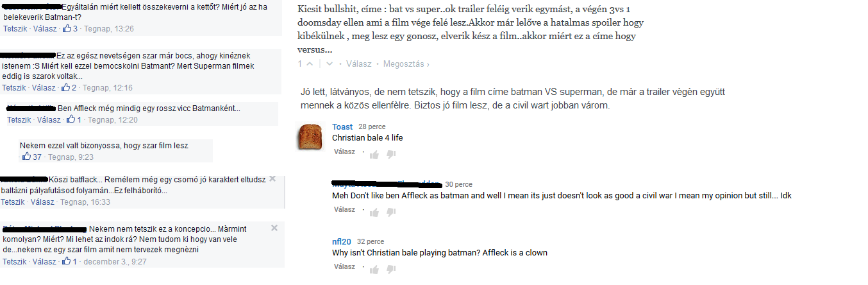The height and width of the screenshot is (285, 868).
Task: Click Válasz under nfl20's comment
Action: click(x=344, y=266)
